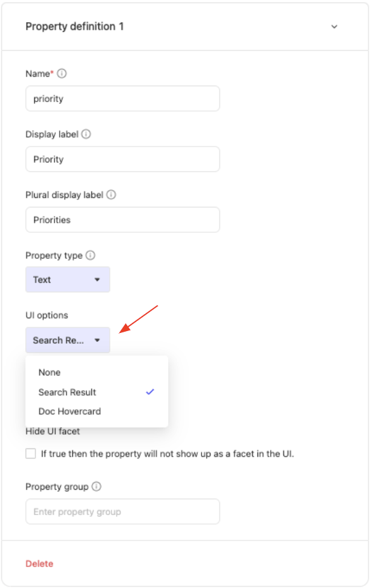The width and height of the screenshot is (374, 588).
Task: Click the checkmark beside Search Result
Action: (x=150, y=392)
